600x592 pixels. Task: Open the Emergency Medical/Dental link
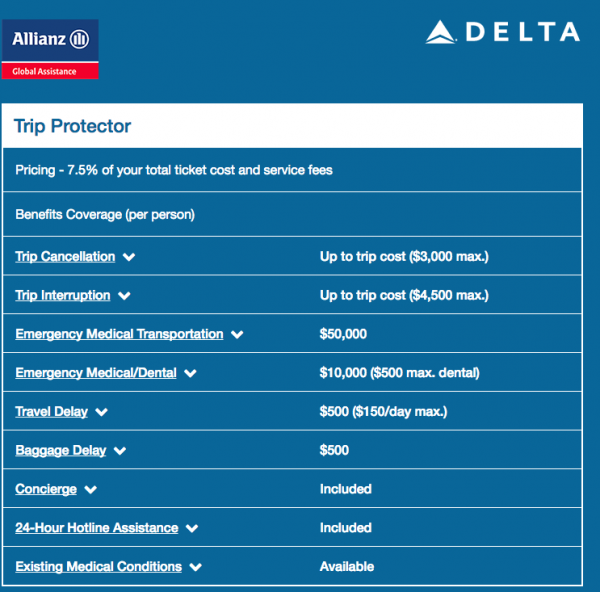tap(96, 373)
